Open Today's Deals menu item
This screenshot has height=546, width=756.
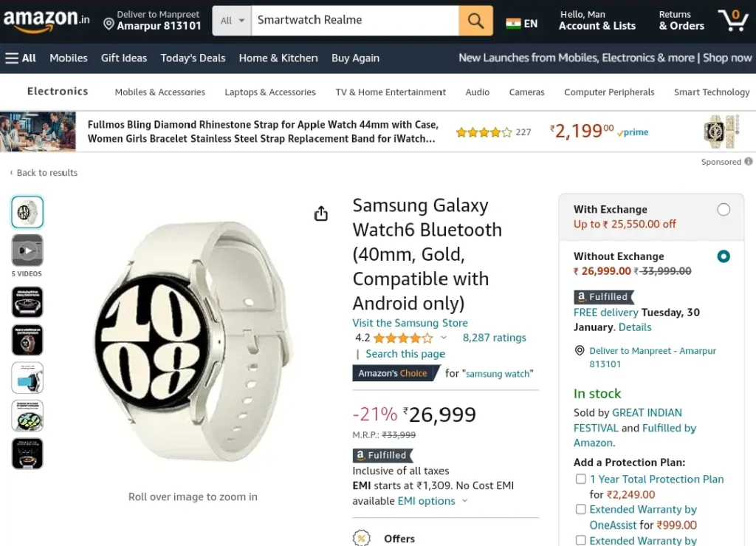tap(193, 58)
